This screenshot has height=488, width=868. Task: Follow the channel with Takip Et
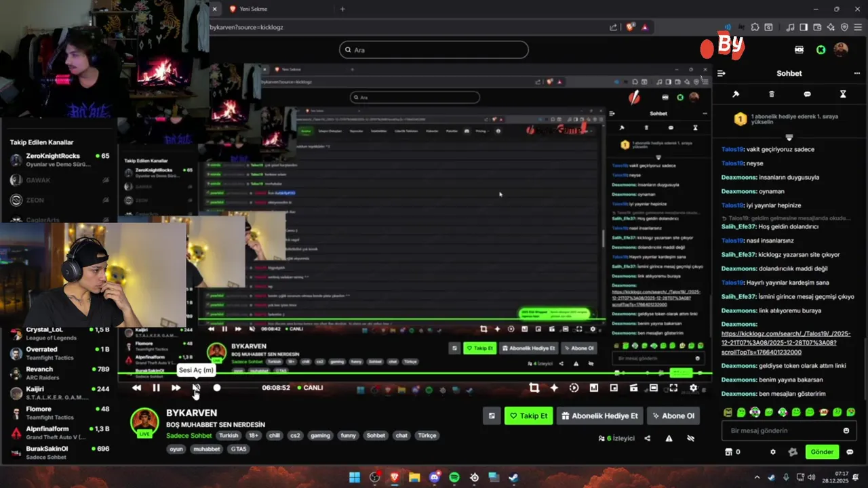pos(528,416)
